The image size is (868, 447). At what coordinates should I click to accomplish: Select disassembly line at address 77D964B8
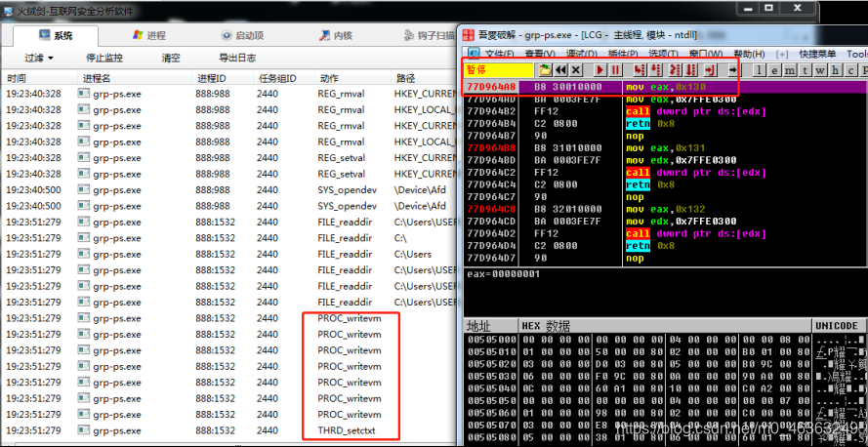pyautogui.click(x=663, y=147)
